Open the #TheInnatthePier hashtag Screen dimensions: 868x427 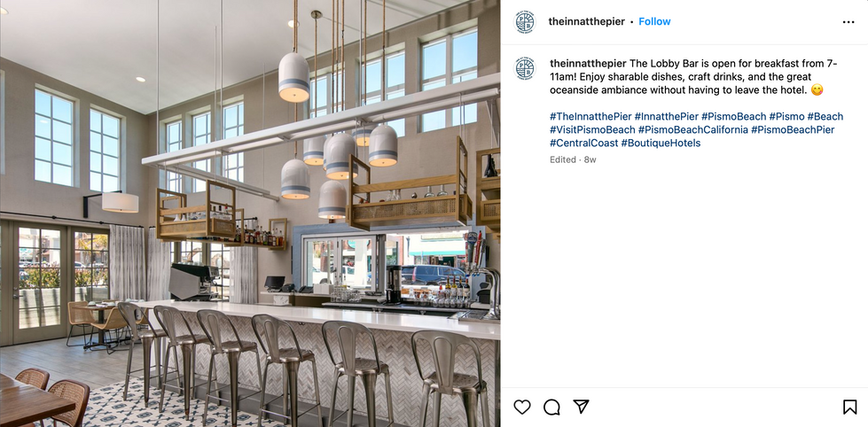coord(590,117)
